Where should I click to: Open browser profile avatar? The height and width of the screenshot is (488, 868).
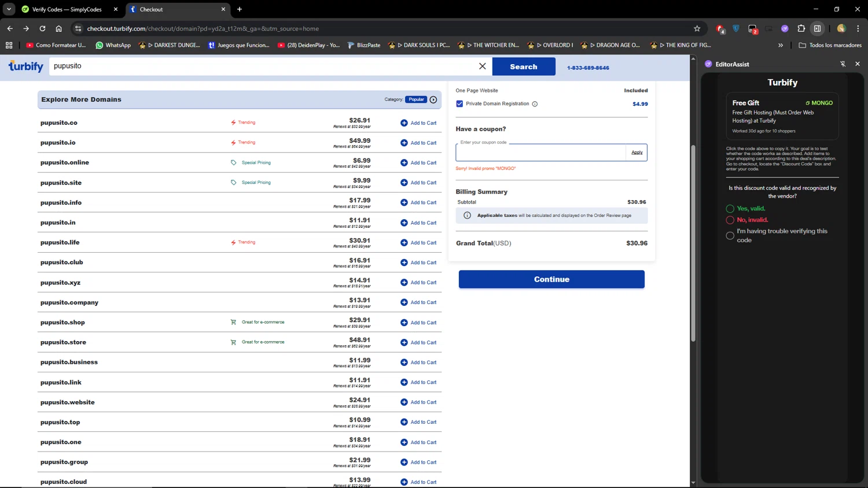click(x=841, y=28)
